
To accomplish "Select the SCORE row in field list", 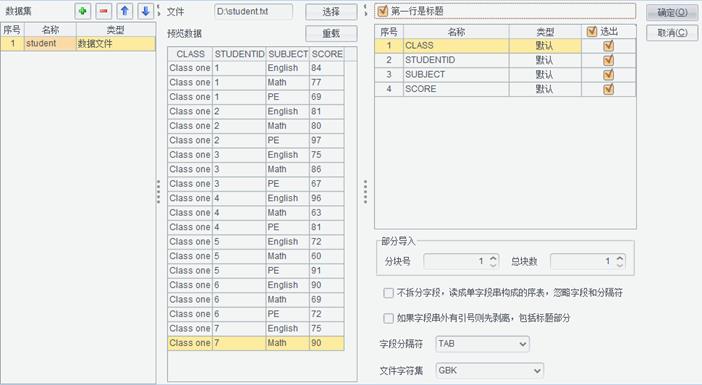I will (x=505, y=89).
